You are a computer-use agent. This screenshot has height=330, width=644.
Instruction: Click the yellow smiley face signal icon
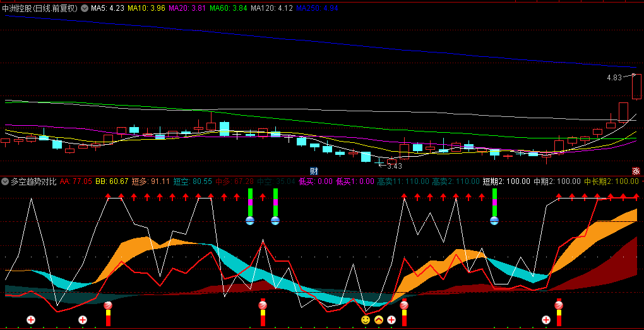[366, 320]
